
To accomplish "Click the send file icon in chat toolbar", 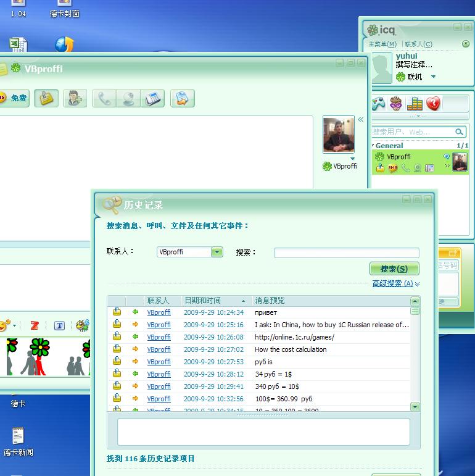I will pyautogui.click(x=182, y=98).
